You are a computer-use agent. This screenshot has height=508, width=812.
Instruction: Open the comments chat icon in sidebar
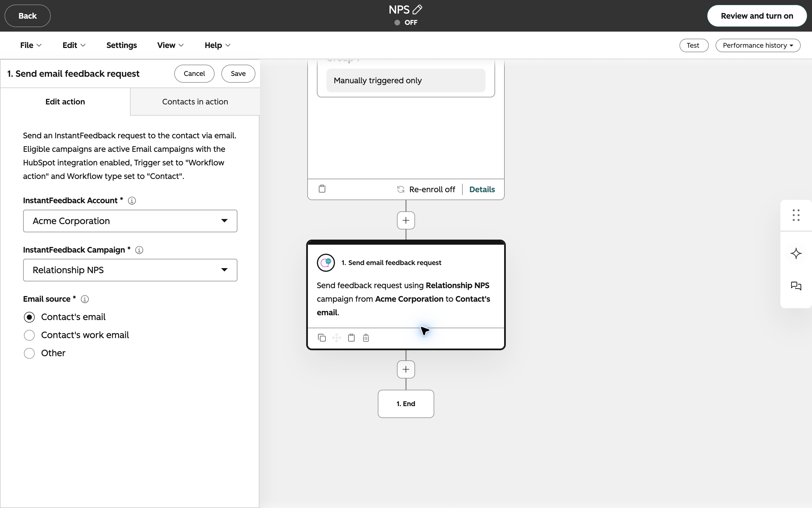pyautogui.click(x=796, y=286)
